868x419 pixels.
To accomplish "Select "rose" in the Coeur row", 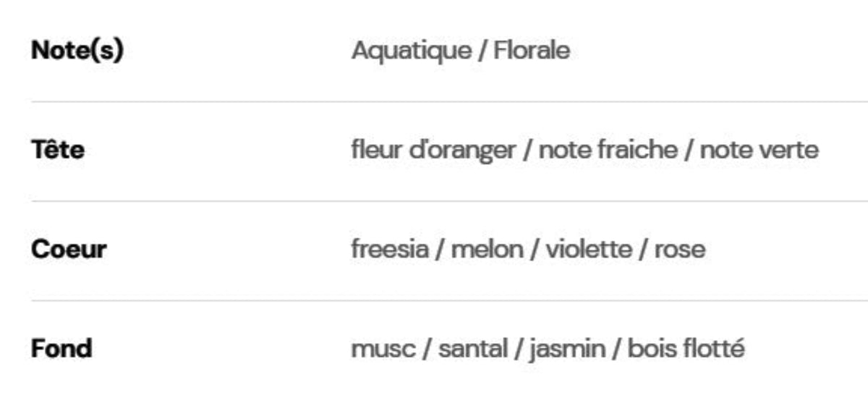I will click(679, 250).
